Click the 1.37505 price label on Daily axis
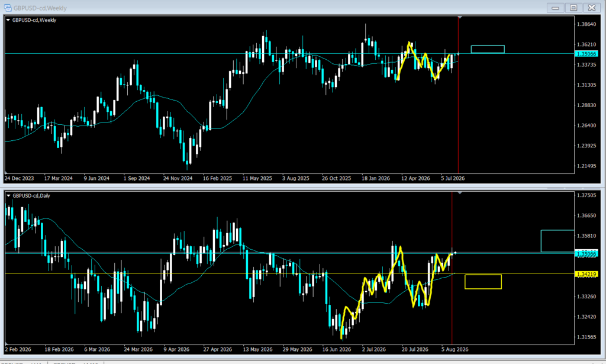Image resolution: width=606 pixels, height=364 pixels. (586, 195)
